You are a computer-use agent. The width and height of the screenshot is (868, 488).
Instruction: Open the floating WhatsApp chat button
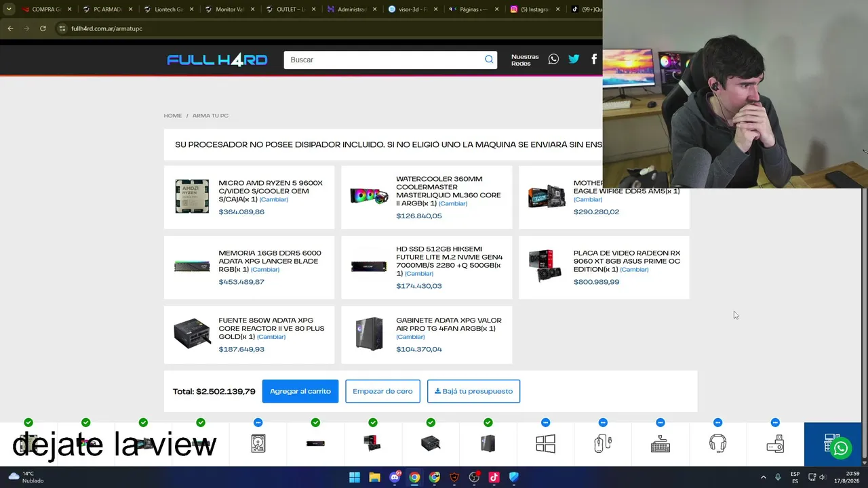(841, 448)
